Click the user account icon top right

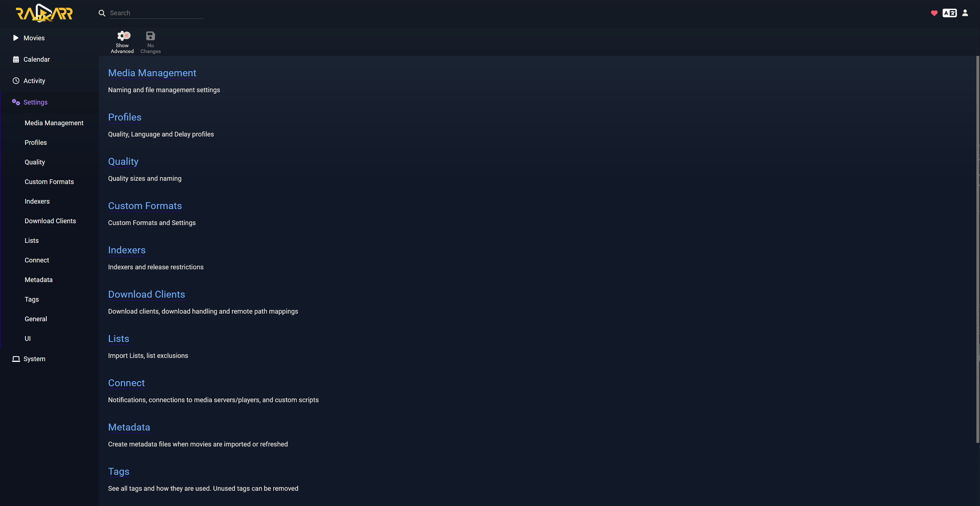click(965, 13)
